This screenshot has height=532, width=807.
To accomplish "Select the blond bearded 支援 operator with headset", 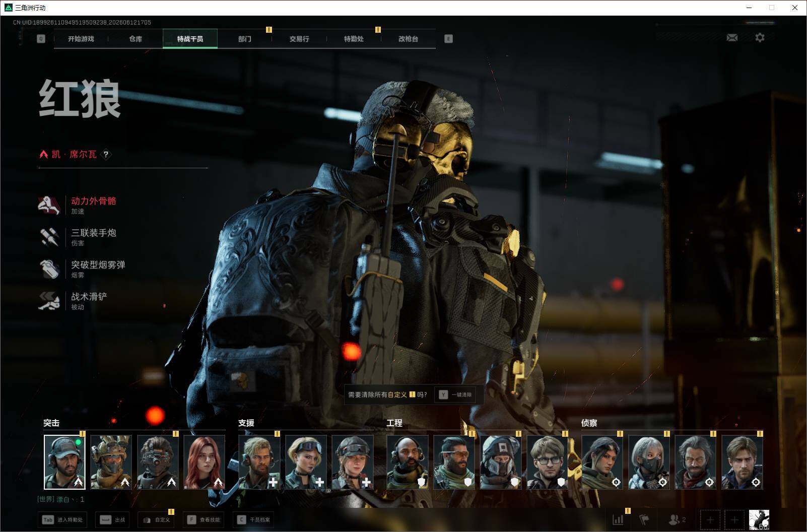I will point(259,462).
